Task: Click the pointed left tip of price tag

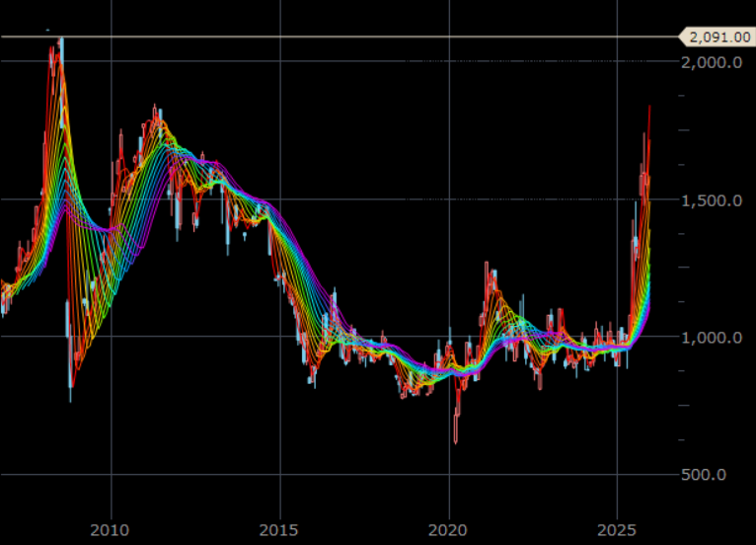Action: pos(681,38)
